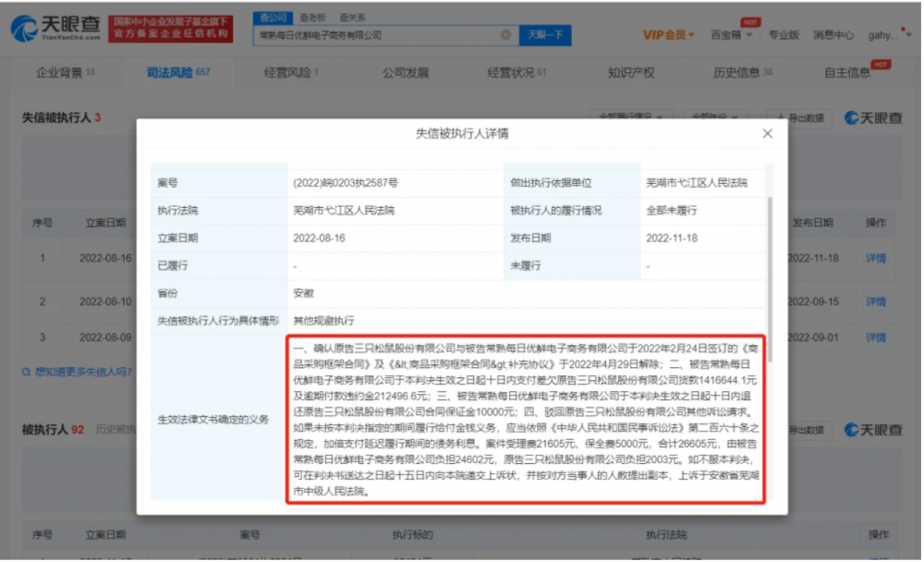Click the 被执行人 92 section heading

pyautogui.click(x=53, y=429)
